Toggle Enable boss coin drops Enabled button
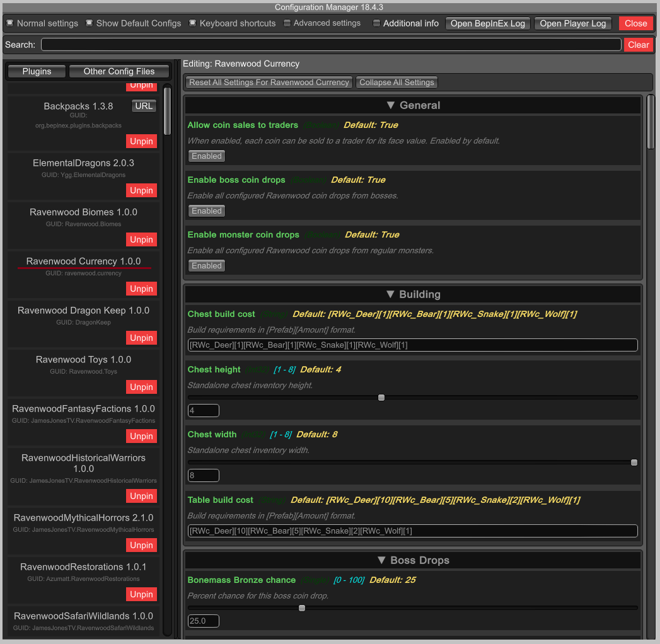660x644 pixels. pyautogui.click(x=207, y=210)
